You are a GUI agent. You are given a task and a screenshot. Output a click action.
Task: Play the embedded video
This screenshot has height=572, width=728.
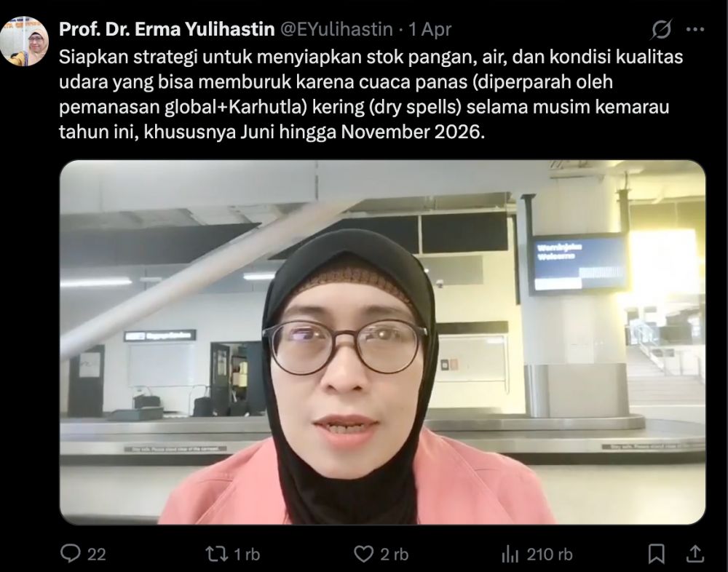[383, 342]
